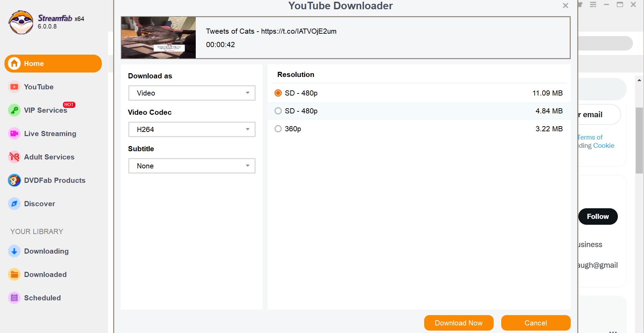The height and width of the screenshot is (333, 644).
Task: Expand the Subtitle None dropdown
Action: coord(192,166)
